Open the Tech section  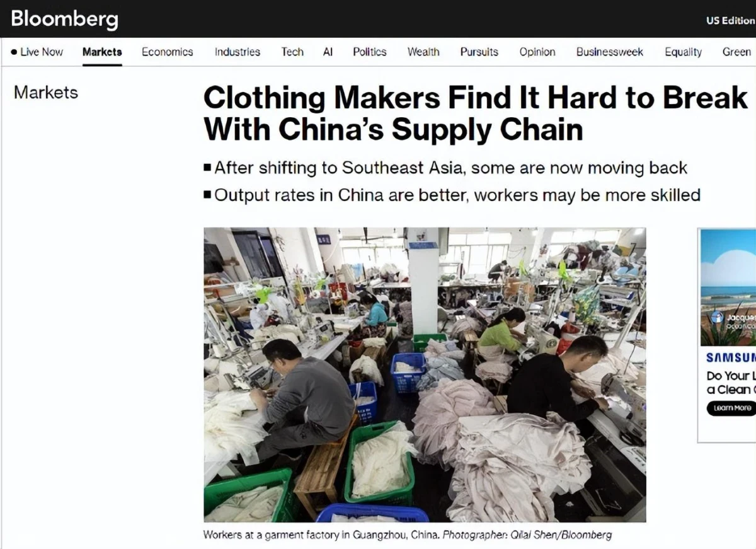pyautogui.click(x=292, y=52)
